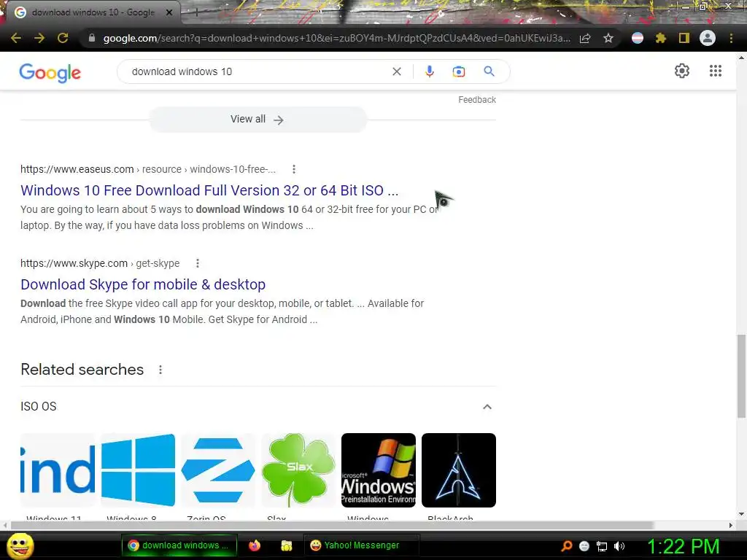Launch Firefox from the taskbar

tap(255, 545)
